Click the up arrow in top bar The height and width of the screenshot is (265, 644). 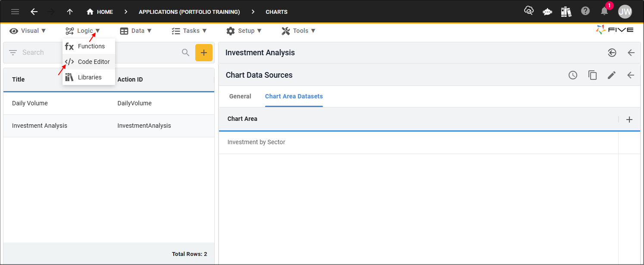click(x=70, y=12)
